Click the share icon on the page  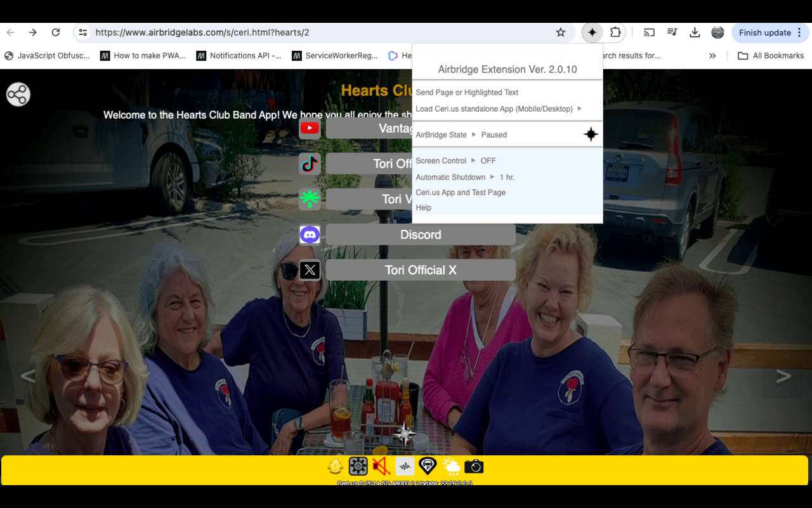[18, 95]
